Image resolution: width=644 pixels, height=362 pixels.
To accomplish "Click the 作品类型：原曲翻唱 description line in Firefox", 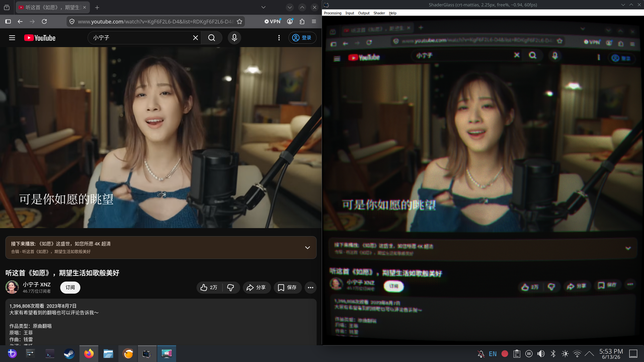I will pos(31,326).
